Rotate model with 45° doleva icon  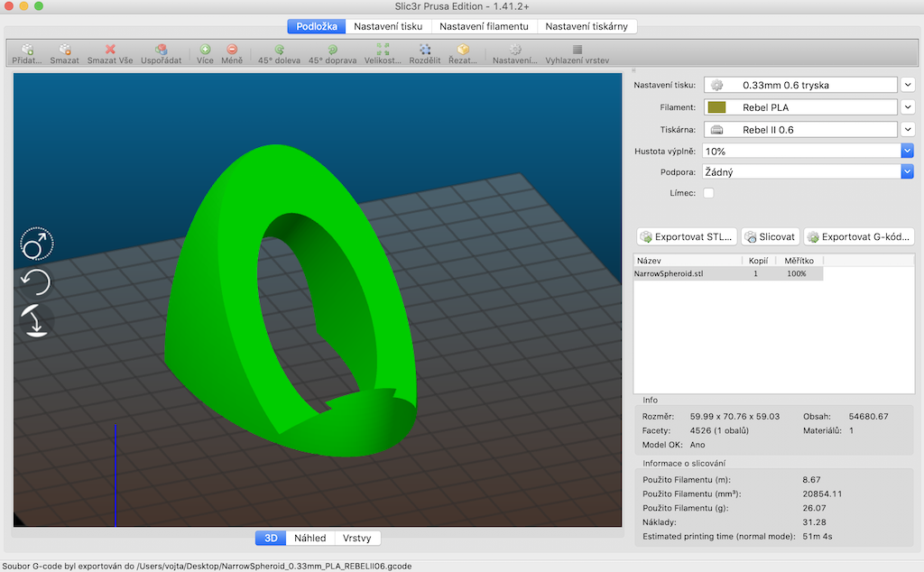pyautogui.click(x=279, y=51)
